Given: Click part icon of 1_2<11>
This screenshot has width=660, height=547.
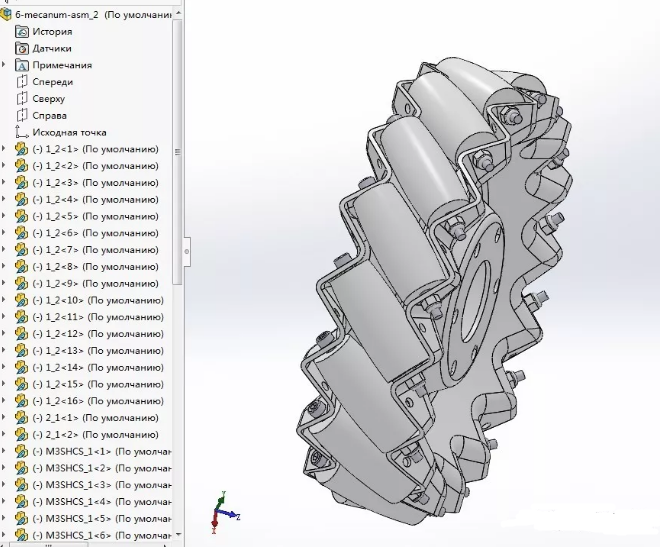Looking at the screenshot, I should point(21,317).
